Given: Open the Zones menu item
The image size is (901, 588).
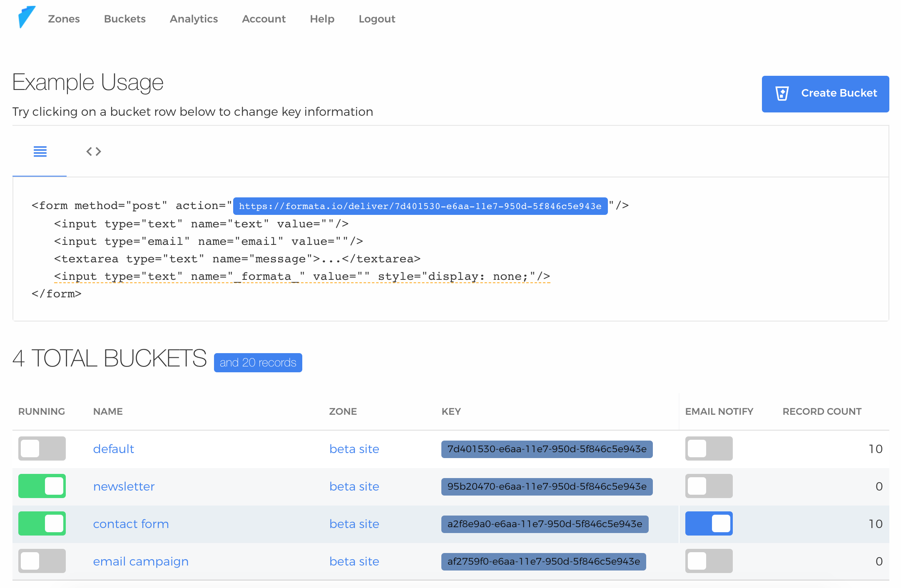Looking at the screenshot, I should pos(64,19).
